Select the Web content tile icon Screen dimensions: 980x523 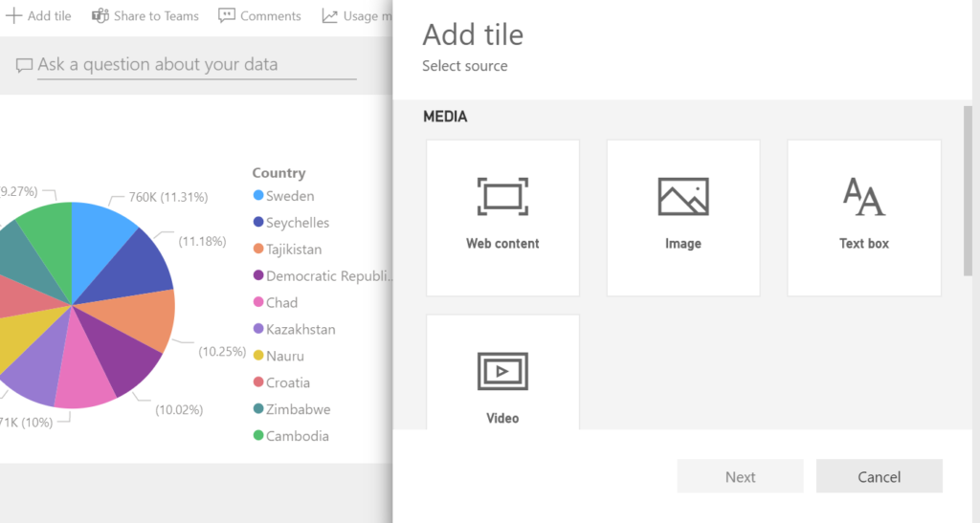(502, 196)
